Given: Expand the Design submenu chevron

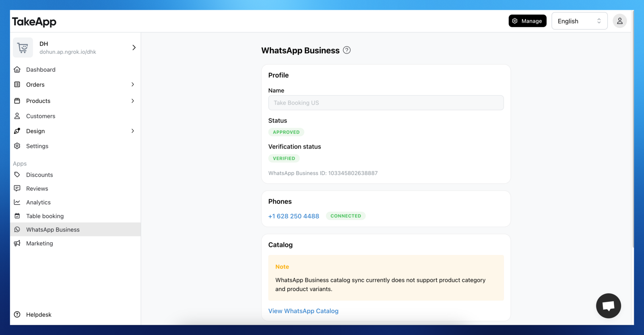Looking at the screenshot, I should (x=133, y=131).
